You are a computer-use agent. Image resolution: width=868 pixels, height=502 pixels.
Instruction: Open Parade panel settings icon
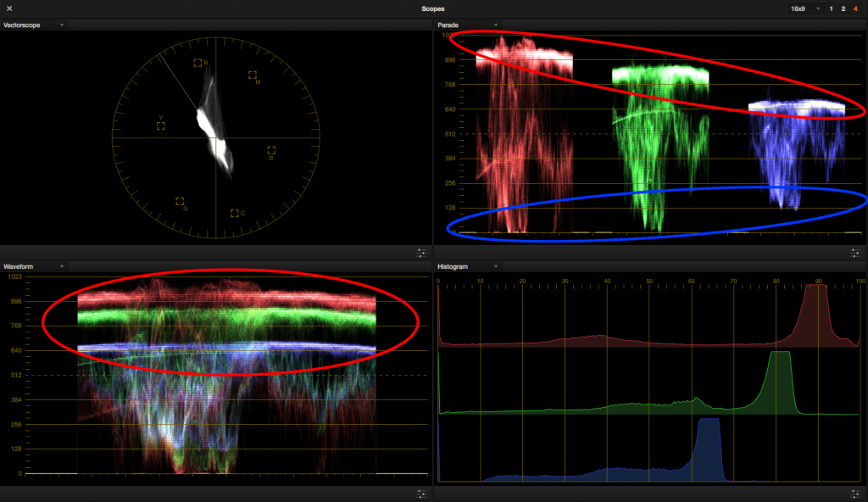point(856,253)
